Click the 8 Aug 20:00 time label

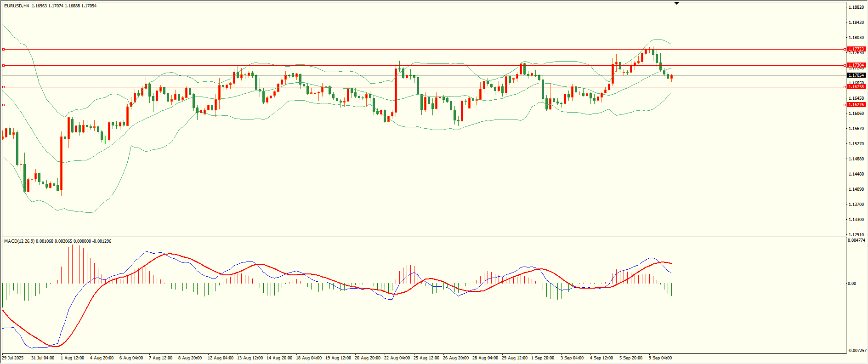pyautogui.click(x=190, y=358)
